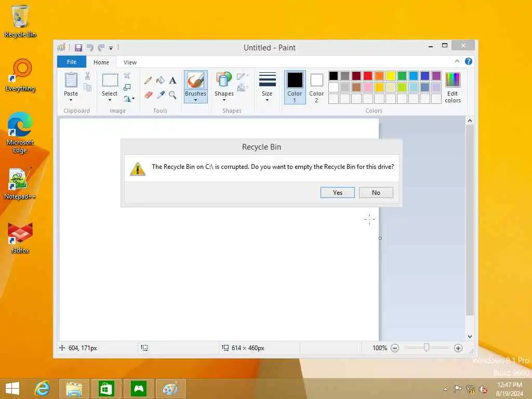The width and height of the screenshot is (532, 399).
Task: Click Yes to empty Recycle Bin
Action: pos(338,192)
